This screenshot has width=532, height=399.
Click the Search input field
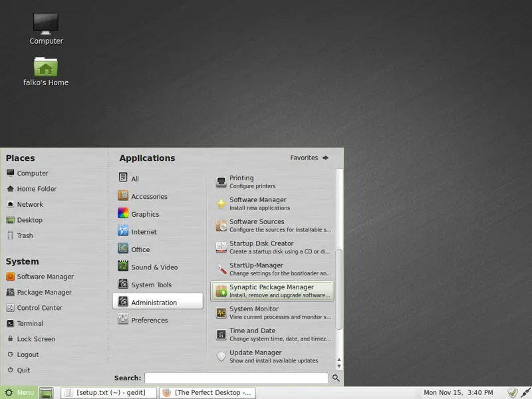pos(236,378)
